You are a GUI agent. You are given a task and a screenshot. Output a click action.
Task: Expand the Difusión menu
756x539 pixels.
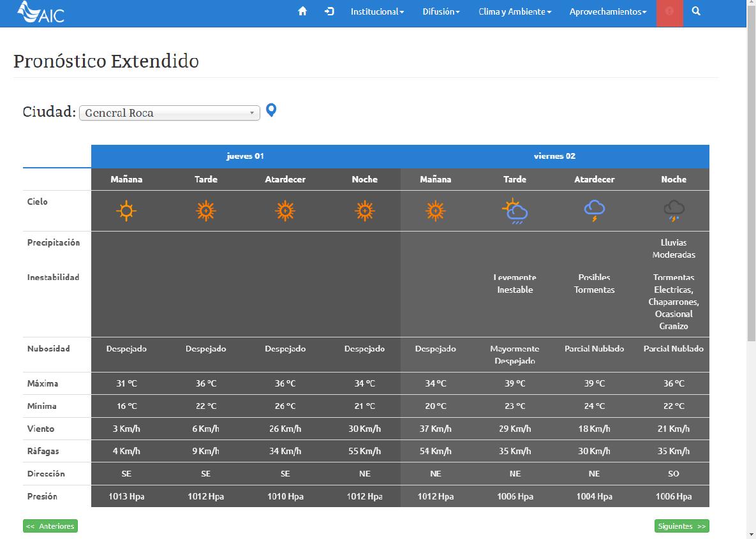coord(441,11)
